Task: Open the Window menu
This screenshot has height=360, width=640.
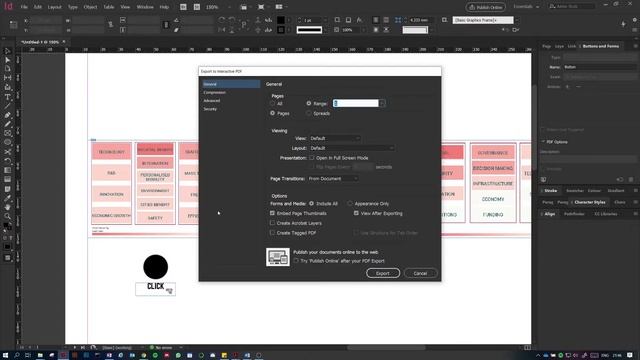Action: point(145,7)
